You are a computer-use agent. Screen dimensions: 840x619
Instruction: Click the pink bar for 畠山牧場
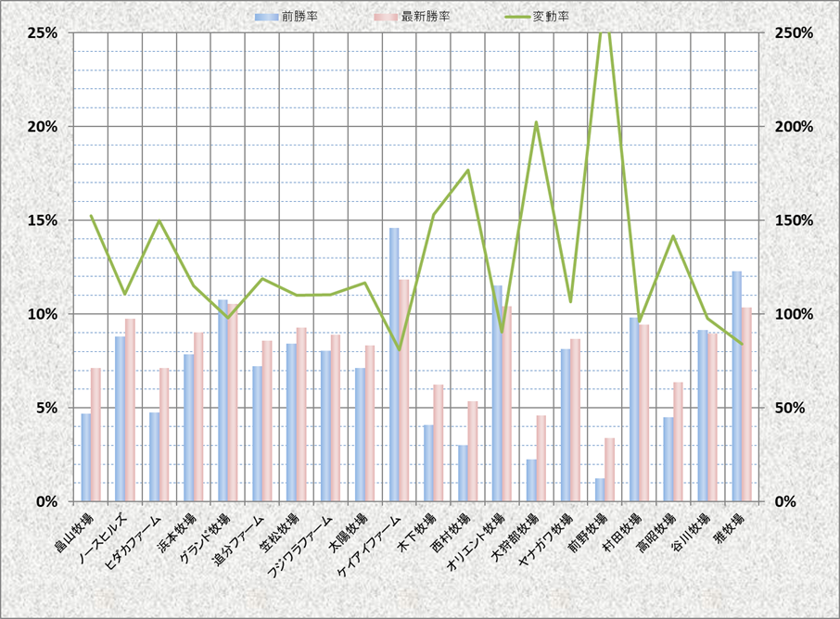pos(95,435)
